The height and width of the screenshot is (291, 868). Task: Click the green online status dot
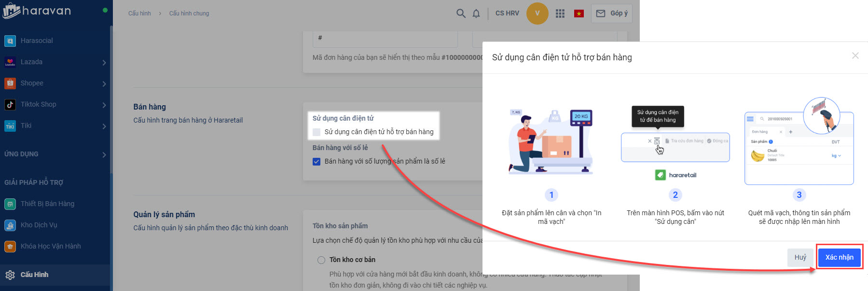coord(105,10)
